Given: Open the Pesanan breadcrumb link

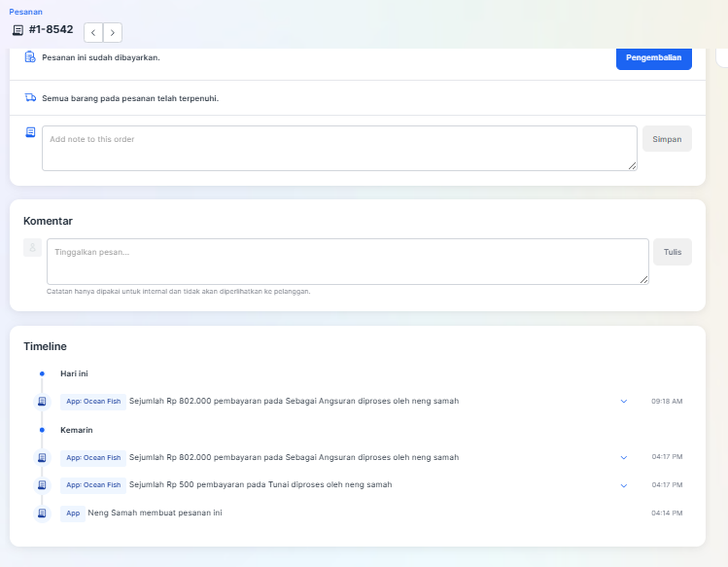Looking at the screenshot, I should [25, 12].
